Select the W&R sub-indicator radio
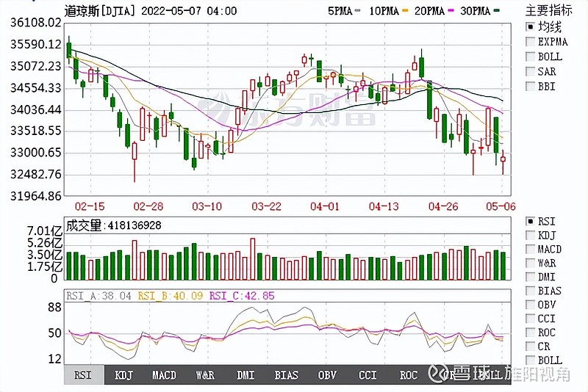 [x=530, y=263]
